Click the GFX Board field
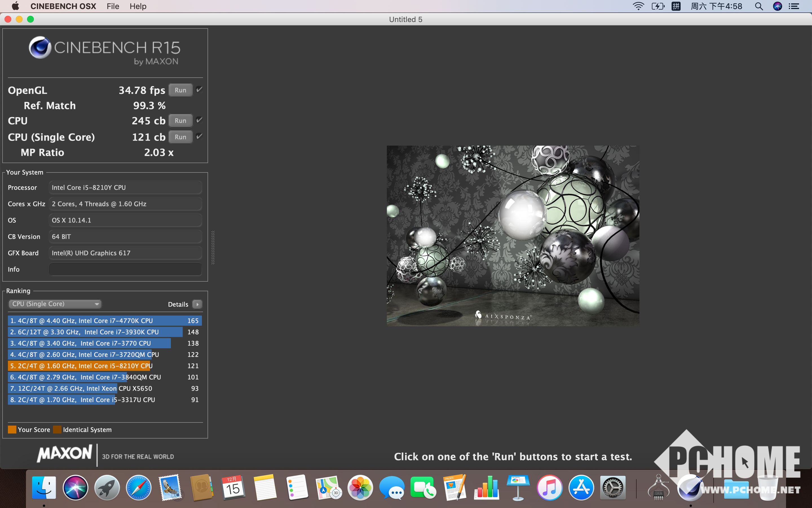The image size is (812, 508). [x=125, y=253]
